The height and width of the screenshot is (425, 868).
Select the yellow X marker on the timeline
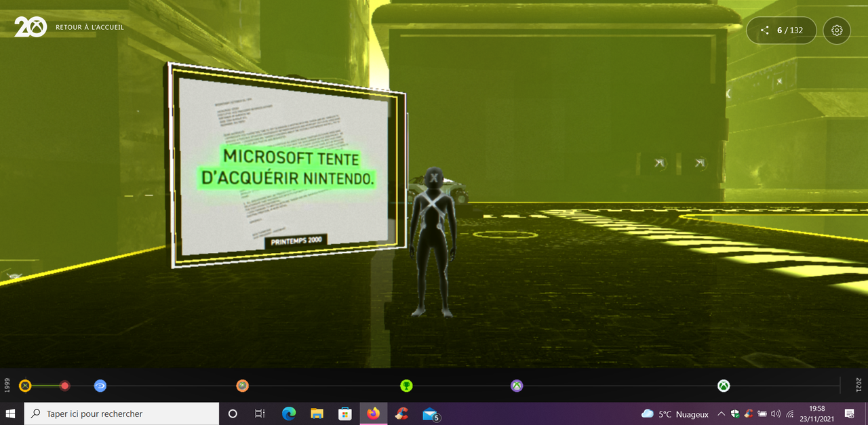point(25,386)
